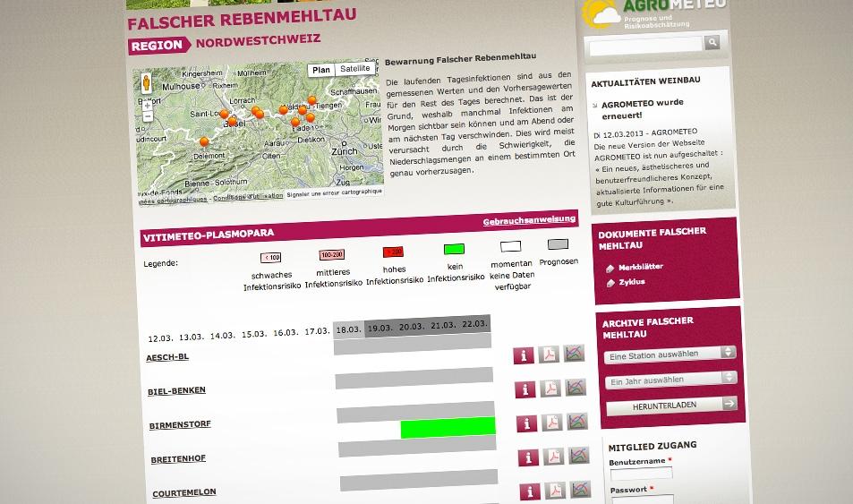Viewport: 853px width, 504px height.
Task: Click the REGION label tag
Action: coord(158,45)
